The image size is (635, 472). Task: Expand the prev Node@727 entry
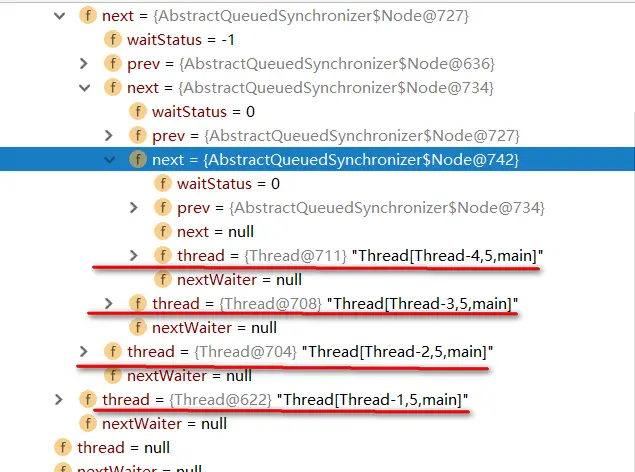(109, 136)
